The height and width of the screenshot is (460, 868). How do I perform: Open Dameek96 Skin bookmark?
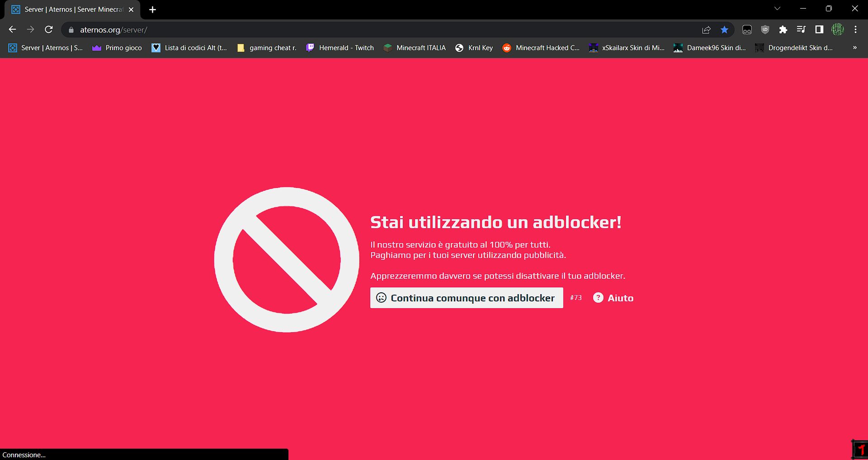[x=710, y=48]
